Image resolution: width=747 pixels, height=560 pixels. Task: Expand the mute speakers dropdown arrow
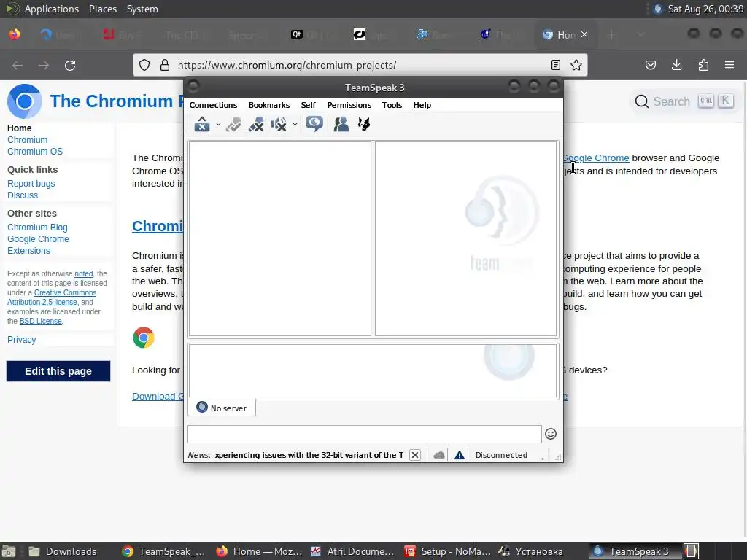pyautogui.click(x=295, y=124)
